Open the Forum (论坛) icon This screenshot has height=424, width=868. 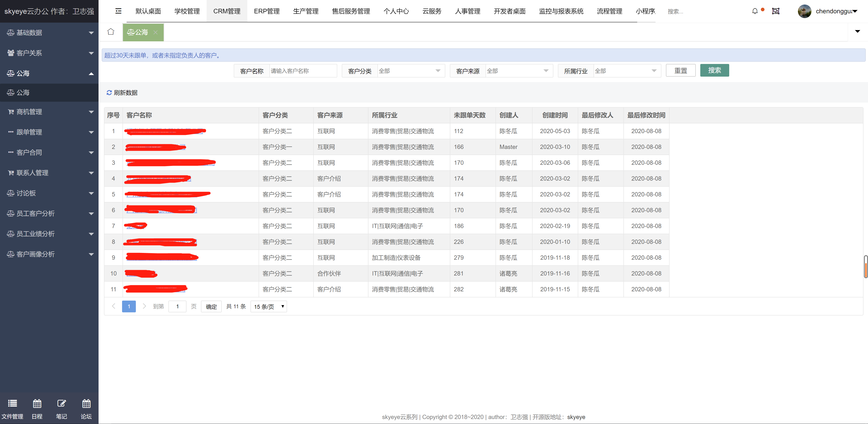pyautogui.click(x=86, y=403)
